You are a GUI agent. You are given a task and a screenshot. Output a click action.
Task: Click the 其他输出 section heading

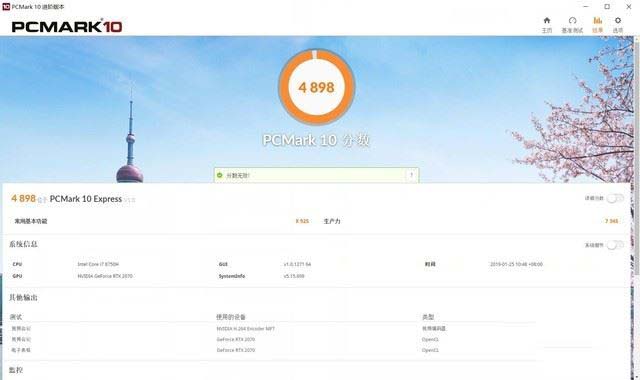pos(23,298)
